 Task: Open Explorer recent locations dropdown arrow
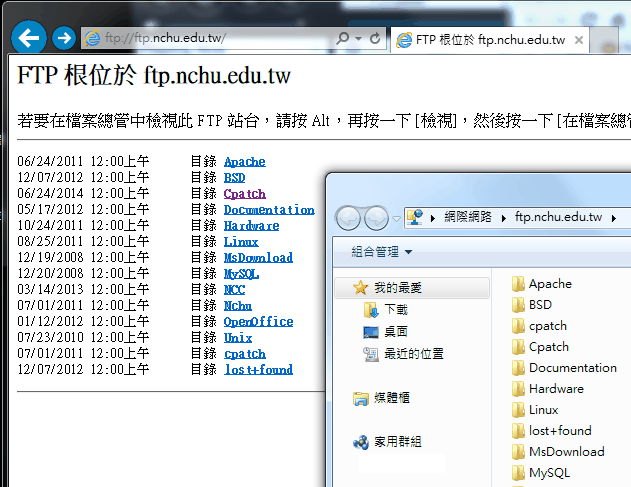pyautogui.click(x=396, y=219)
